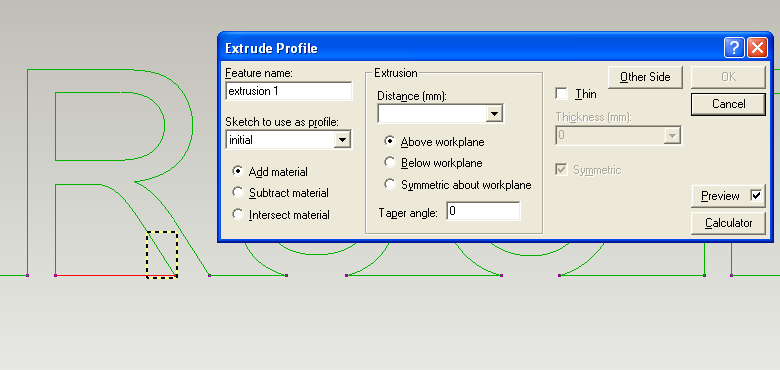The image size is (780, 370).
Task: Click the Taper angle input field
Action: [x=483, y=211]
